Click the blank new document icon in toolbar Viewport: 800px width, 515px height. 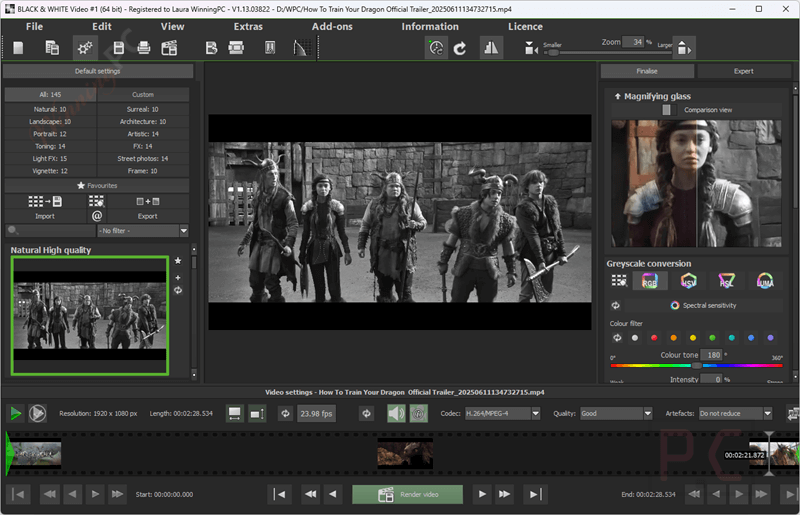18,48
